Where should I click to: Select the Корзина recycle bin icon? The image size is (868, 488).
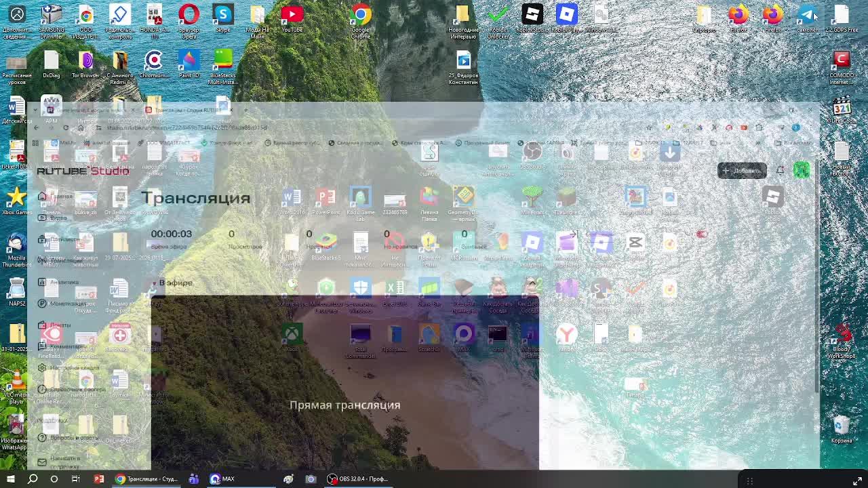coord(842,429)
